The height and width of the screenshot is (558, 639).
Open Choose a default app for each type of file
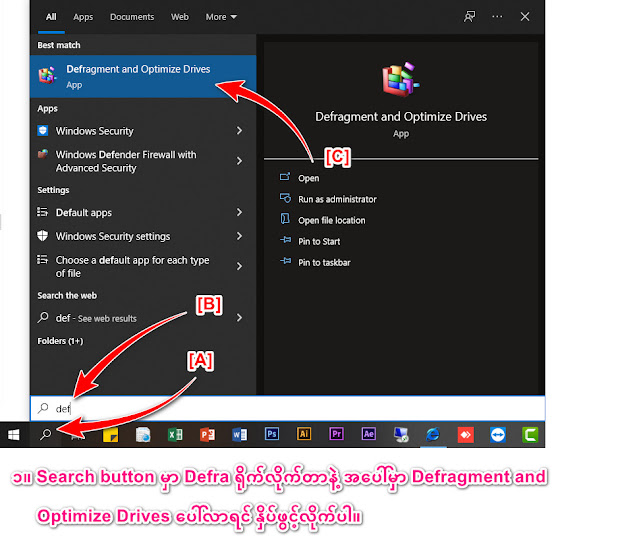(143, 266)
